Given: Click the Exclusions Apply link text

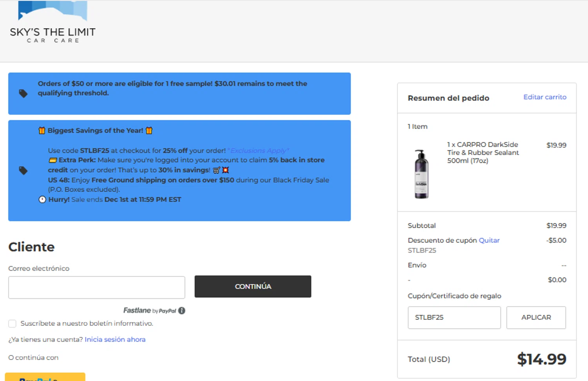Looking at the screenshot, I should [258, 151].
